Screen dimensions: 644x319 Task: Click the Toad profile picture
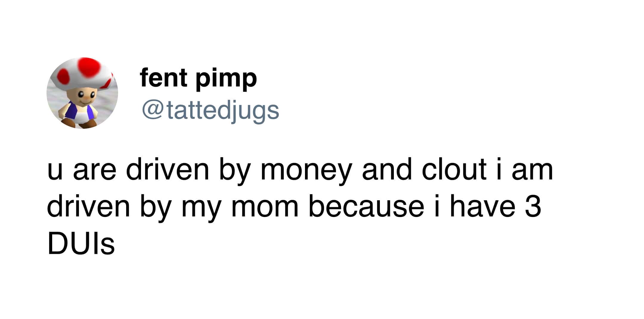pyautogui.click(x=82, y=93)
